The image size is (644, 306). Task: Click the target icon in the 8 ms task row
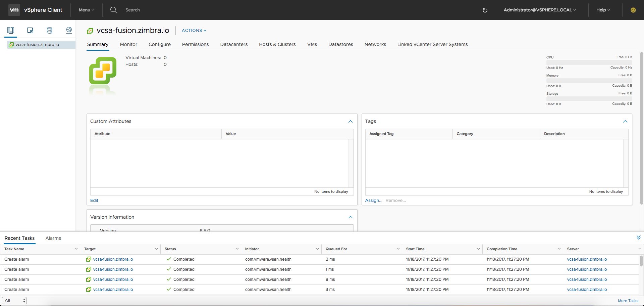(x=89, y=279)
